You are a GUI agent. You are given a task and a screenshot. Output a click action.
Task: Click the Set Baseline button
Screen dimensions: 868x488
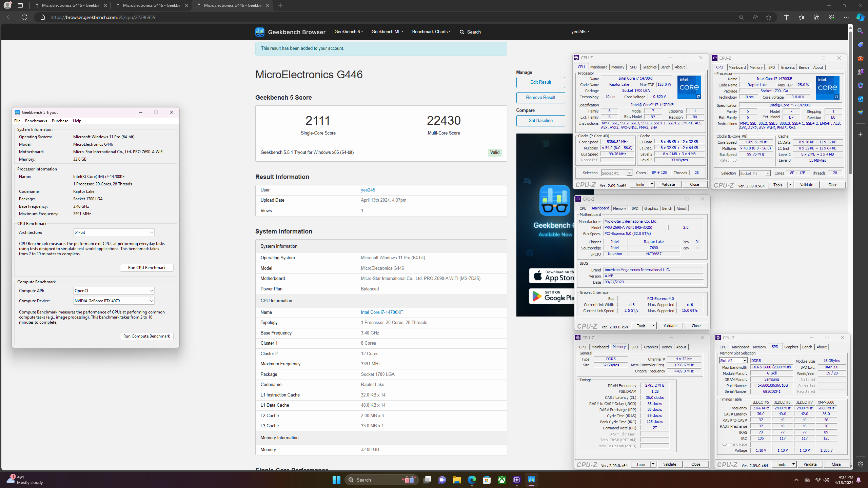click(540, 121)
